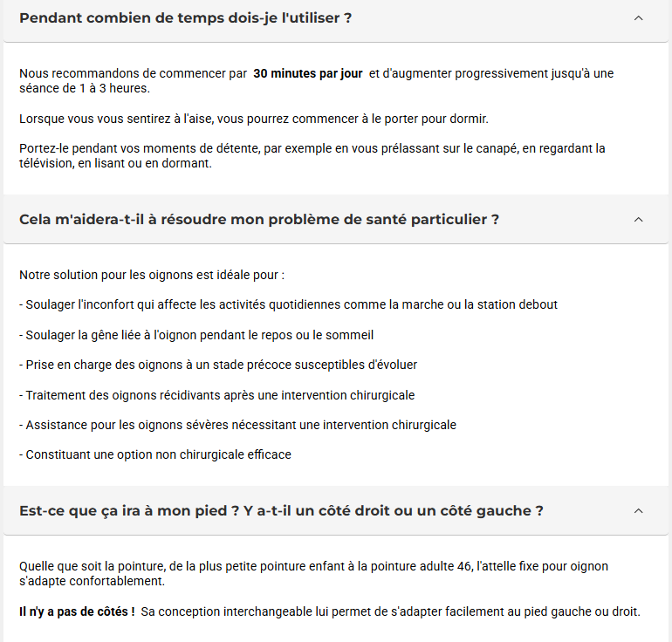Click the bullet 'Soulager la gêne liée à l'oignon'
The image size is (672, 642).
[x=196, y=335]
